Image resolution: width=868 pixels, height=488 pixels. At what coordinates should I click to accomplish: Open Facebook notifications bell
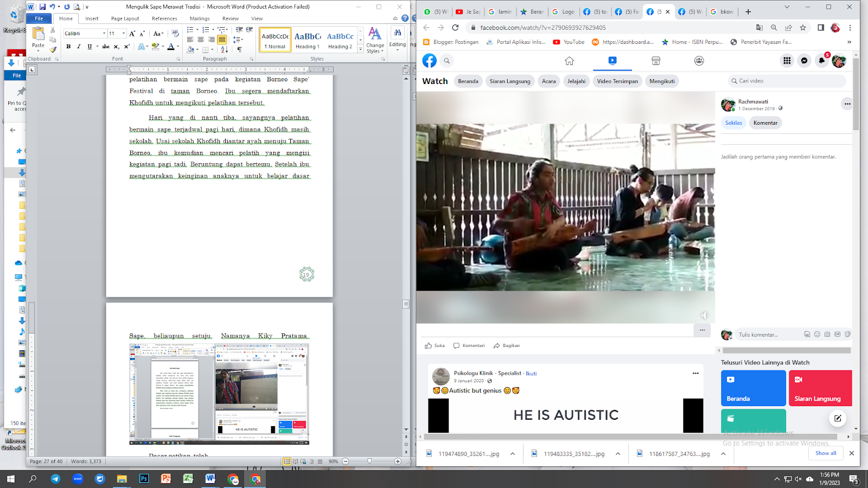coord(822,61)
